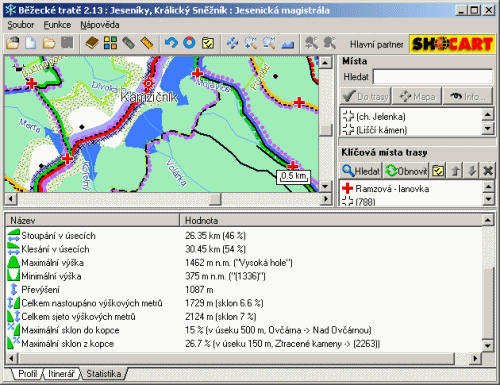Move key place up with arrow icon
The image size is (500, 385).
(455, 171)
